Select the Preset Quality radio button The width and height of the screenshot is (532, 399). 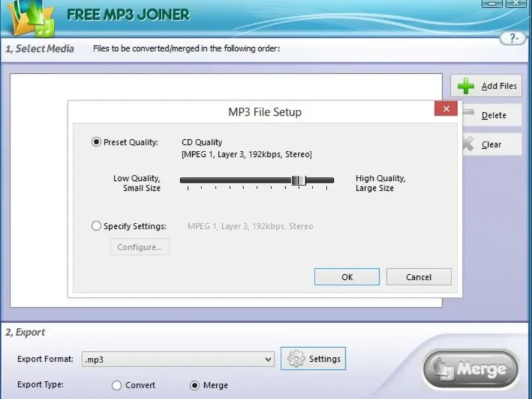tap(96, 142)
